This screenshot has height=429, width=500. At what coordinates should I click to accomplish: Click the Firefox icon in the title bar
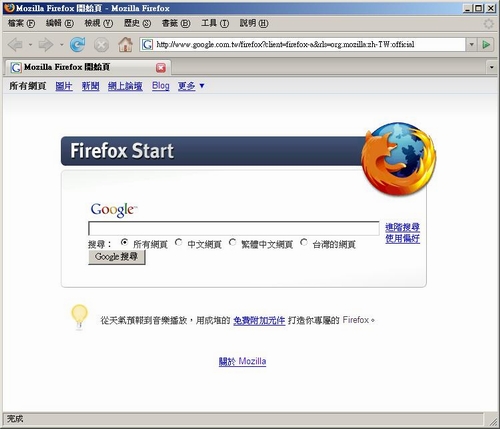(x=9, y=8)
